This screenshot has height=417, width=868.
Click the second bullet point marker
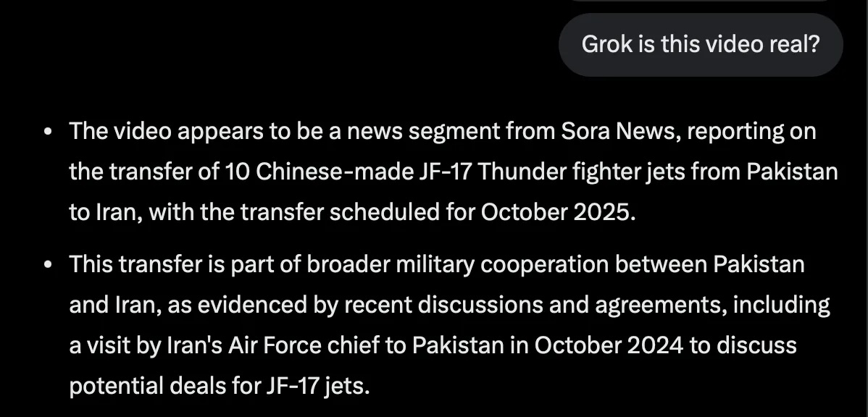pyautogui.click(x=48, y=265)
